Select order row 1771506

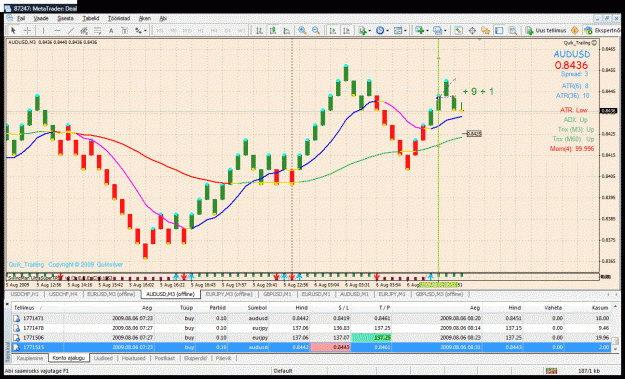(311, 338)
